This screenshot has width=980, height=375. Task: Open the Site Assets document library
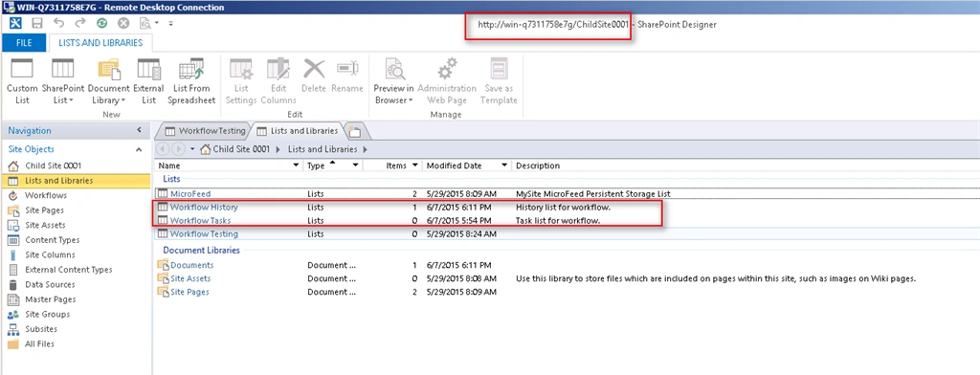190,278
